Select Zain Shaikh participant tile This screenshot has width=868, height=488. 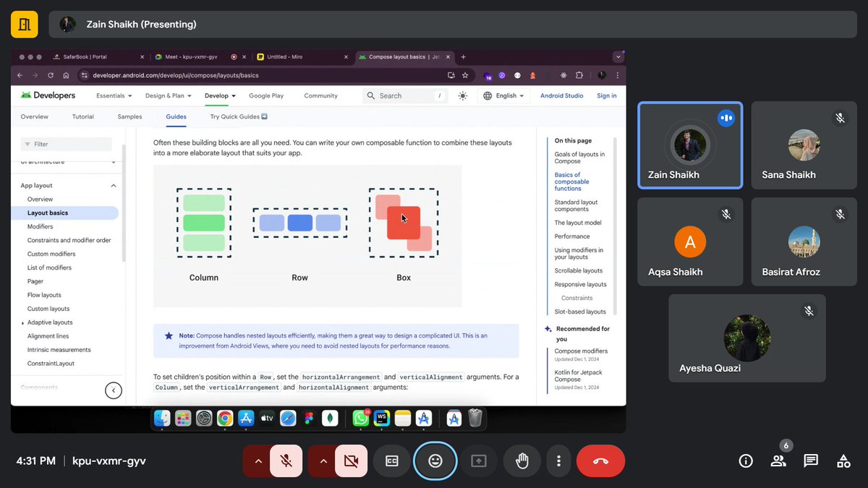click(690, 145)
